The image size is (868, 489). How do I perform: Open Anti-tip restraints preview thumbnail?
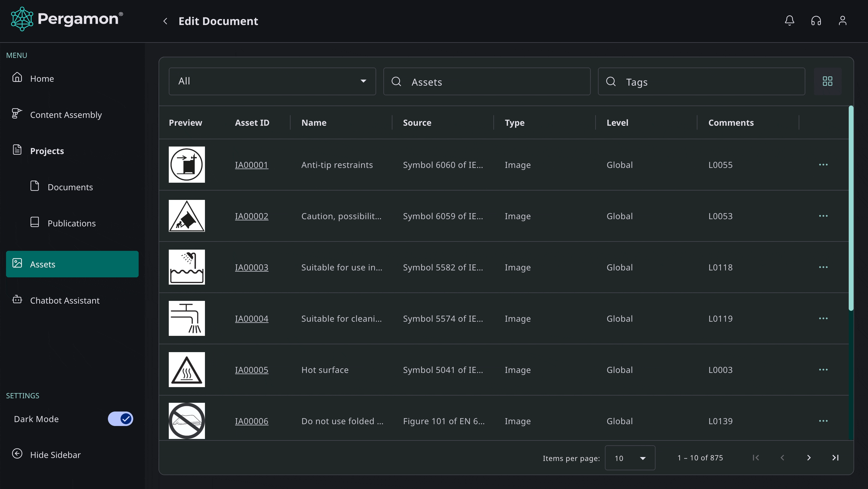pos(187,165)
